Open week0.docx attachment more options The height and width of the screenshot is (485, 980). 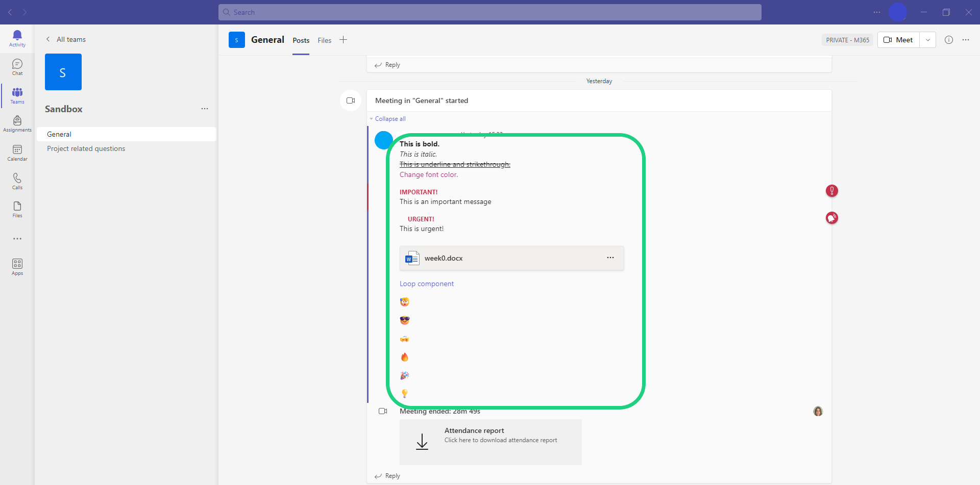(x=610, y=258)
